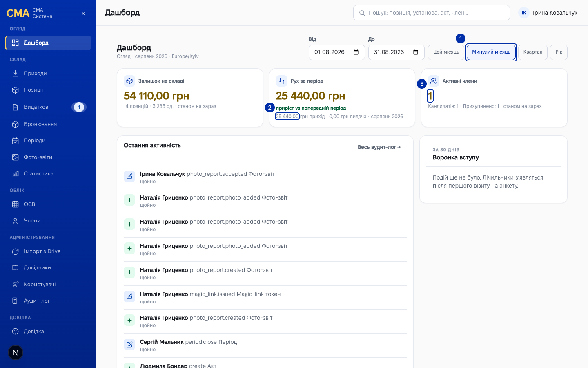The height and width of the screenshot is (368, 588).
Task: Select the Цей місяць period
Action: pyautogui.click(x=446, y=52)
